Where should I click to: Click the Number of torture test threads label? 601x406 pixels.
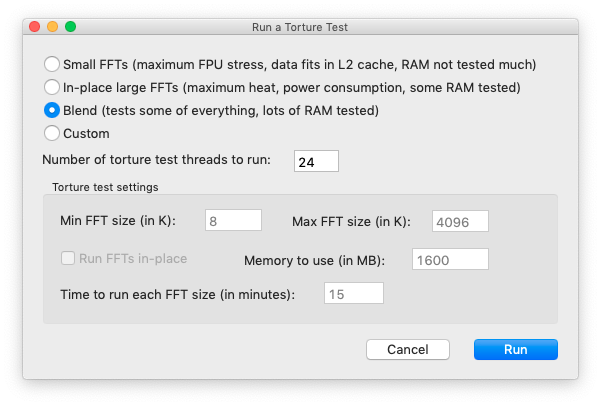[x=156, y=161]
